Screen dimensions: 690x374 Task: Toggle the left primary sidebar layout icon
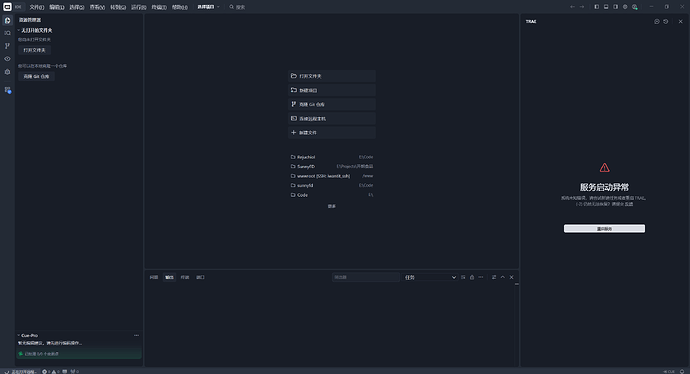click(x=596, y=7)
